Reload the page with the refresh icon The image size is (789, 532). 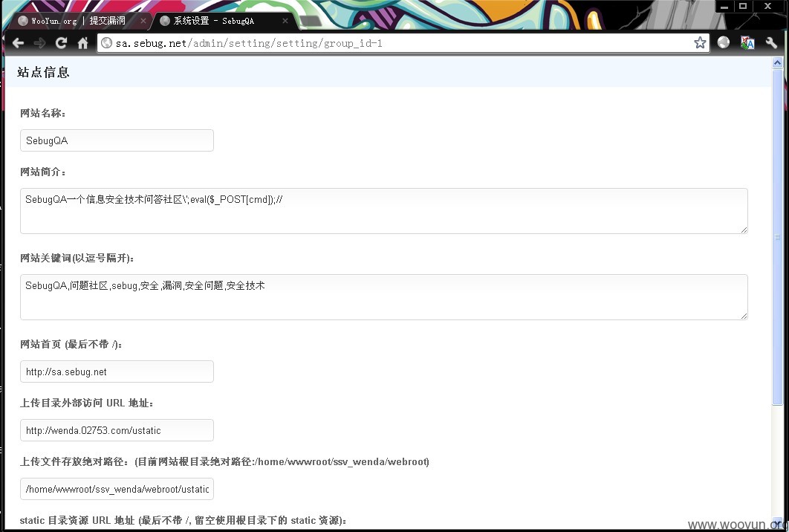62,43
